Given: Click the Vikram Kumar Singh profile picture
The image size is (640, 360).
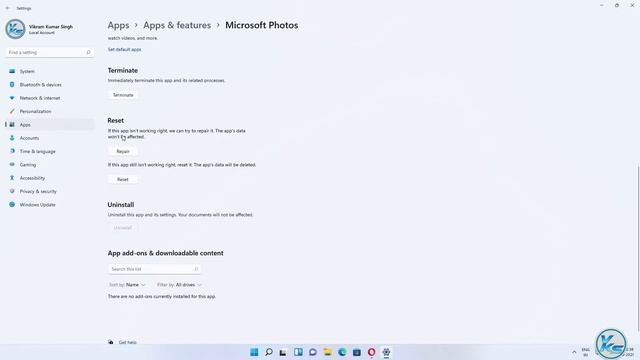Looking at the screenshot, I should pos(16,29).
